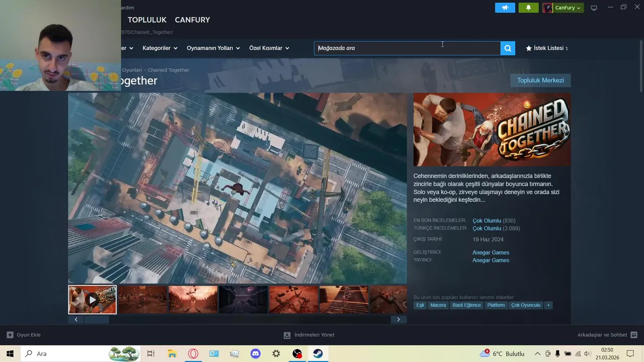
Task: Expand the Kategoriler store menu
Action: click(160, 48)
